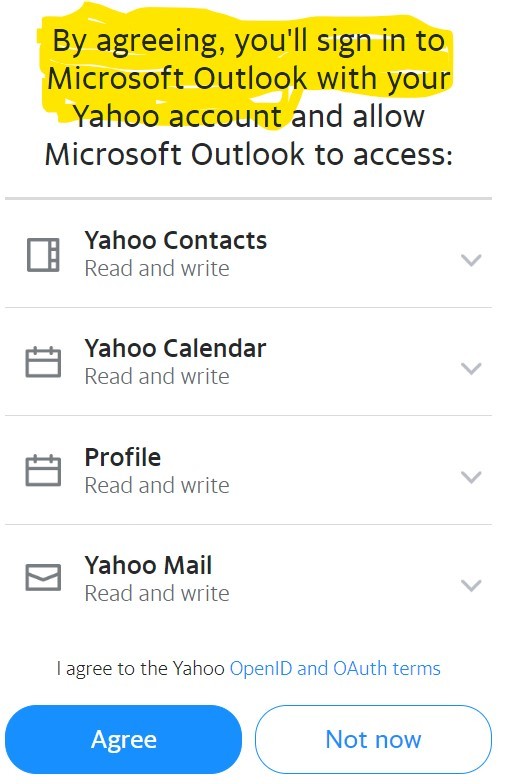Click 'Read and write' under Yahoo Calendar
Screen dimensions: 506x784
pos(157,376)
